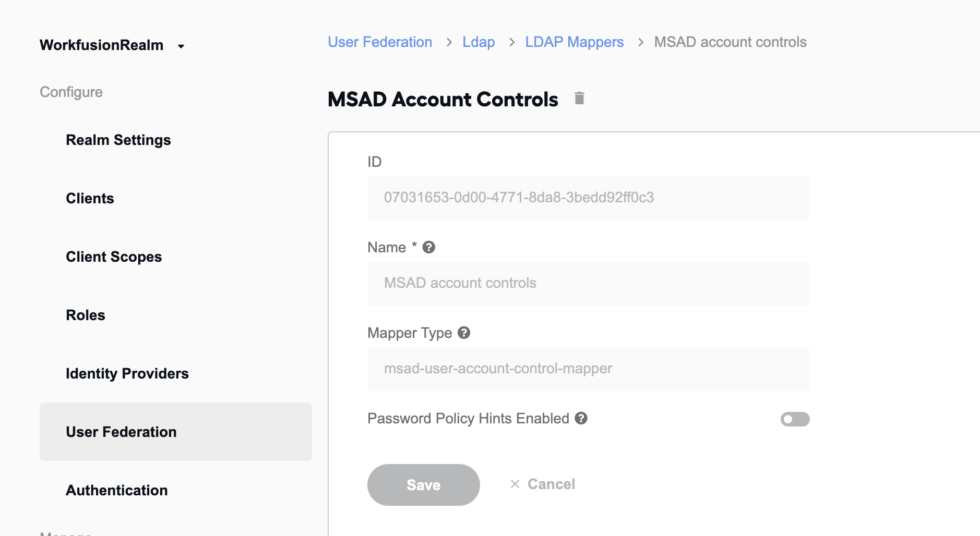Select User Federation sidebar item
The height and width of the screenshot is (536, 980).
[x=176, y=432]
